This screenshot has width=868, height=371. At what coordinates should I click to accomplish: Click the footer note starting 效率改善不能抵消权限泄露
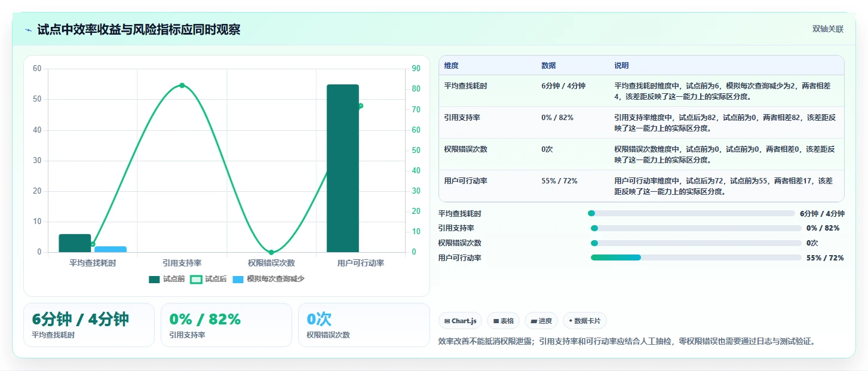(627, 342)
